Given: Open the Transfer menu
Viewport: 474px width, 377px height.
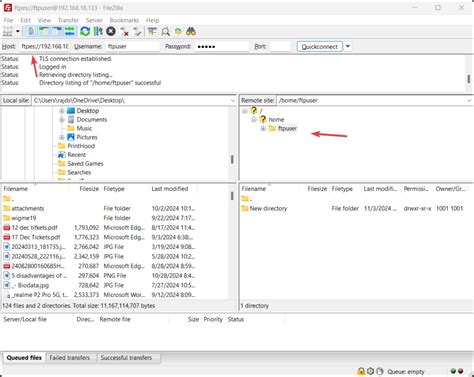Looking at the screenshot, I should [x=68, y=20].
